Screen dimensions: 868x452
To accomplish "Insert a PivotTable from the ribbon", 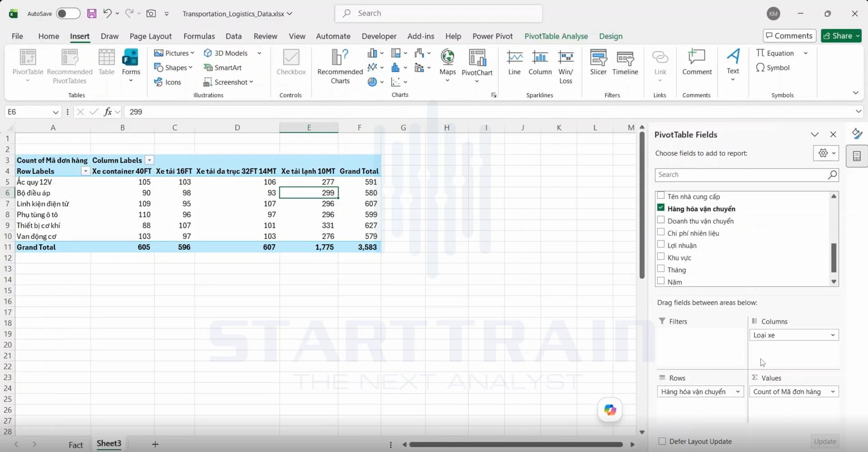I will [x=28, y=66].
